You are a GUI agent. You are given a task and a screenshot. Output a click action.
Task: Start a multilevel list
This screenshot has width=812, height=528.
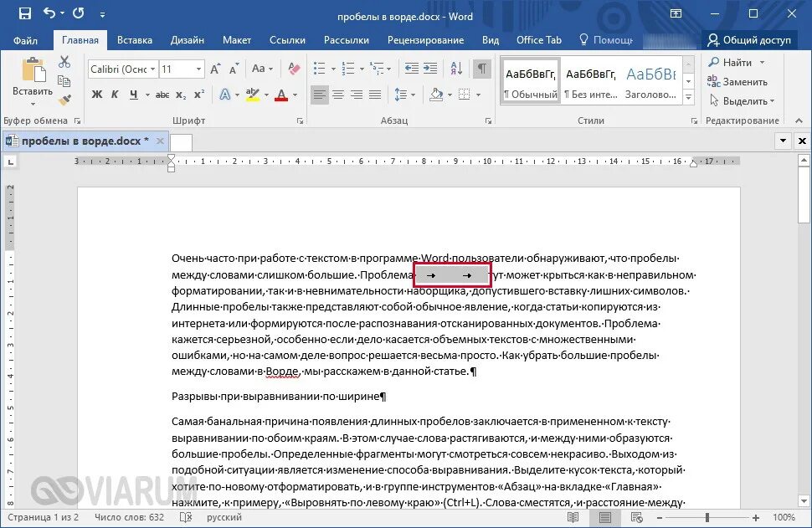click(377, 69)
